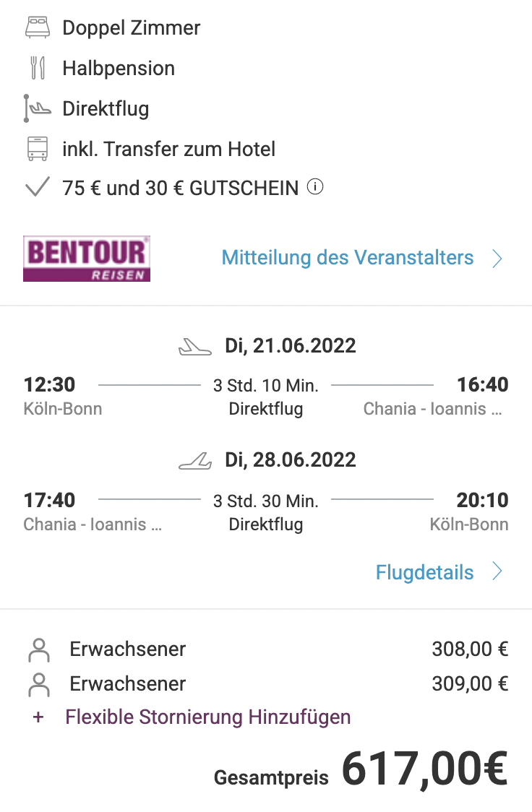Click the checkmark next to GUTSCHEIN offer
The image size is (532, 812).
point(38,187)
